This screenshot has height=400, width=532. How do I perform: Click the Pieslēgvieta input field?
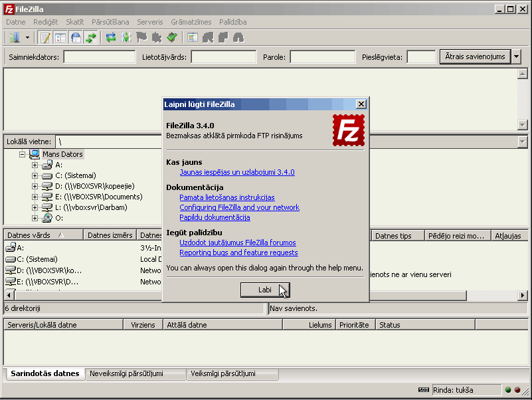click(x=421, y=56)
